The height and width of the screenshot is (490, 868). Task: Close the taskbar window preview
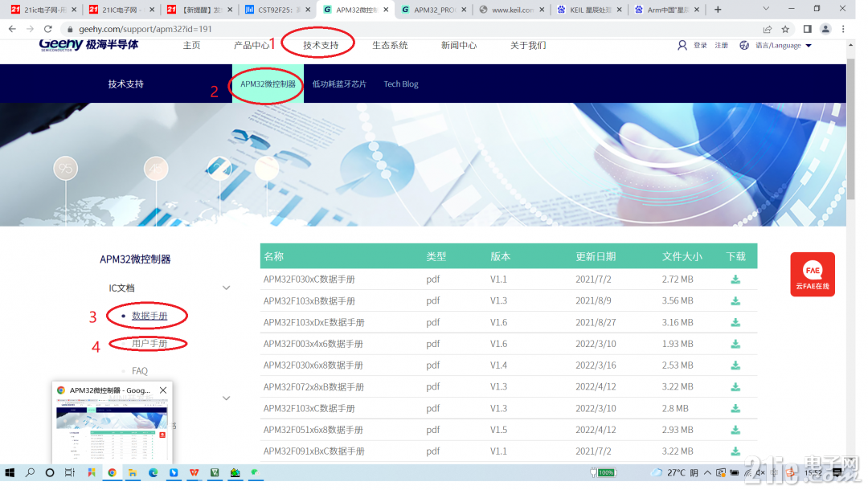[163, 390]
